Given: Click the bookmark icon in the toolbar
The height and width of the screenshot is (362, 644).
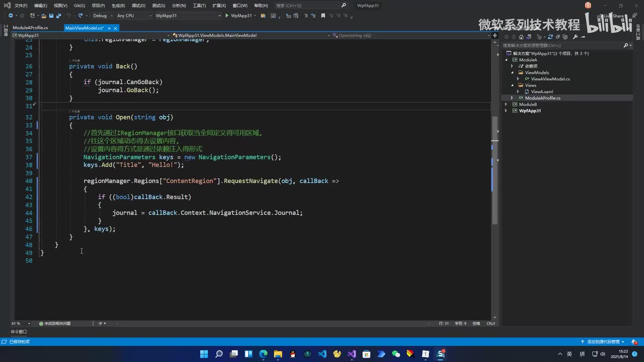Looking at the screenshot, I should point(323,16).
